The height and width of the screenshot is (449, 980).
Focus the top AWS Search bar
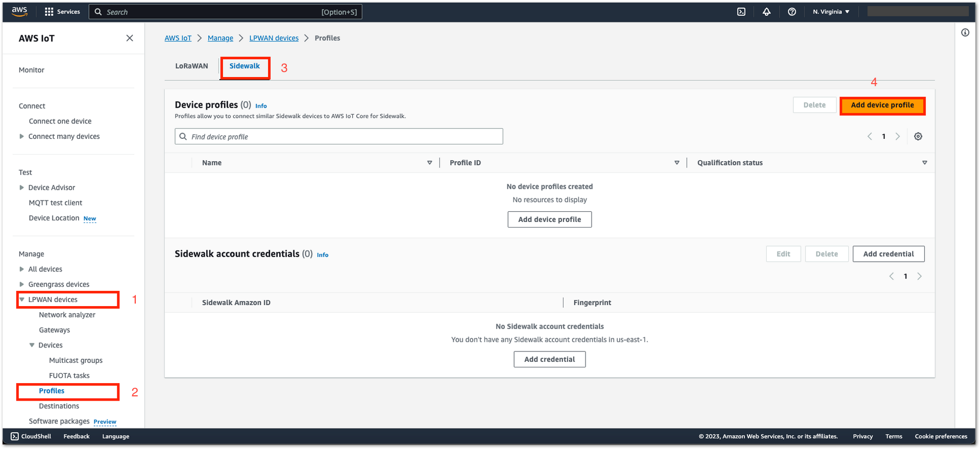point(226,12)
